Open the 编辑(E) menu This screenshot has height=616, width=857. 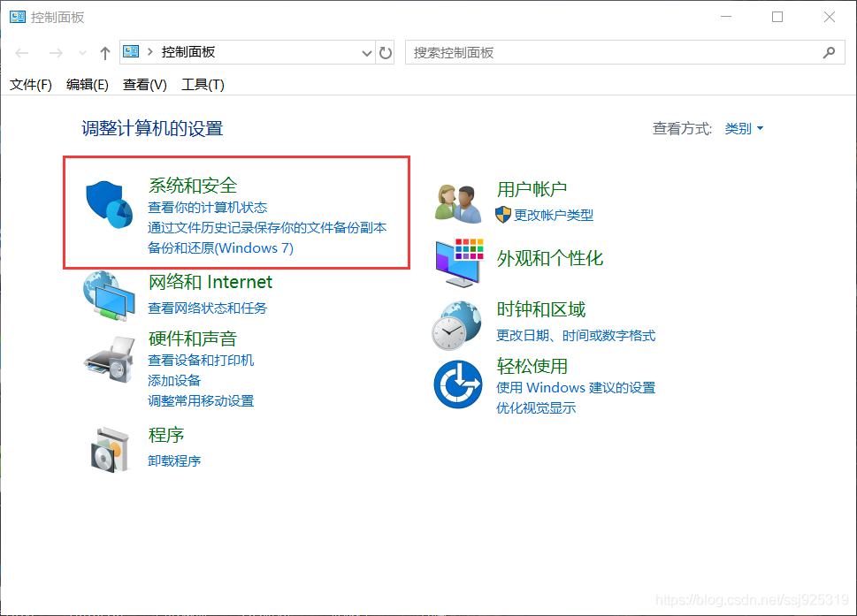pyautogui.click(x=88, y=85)
